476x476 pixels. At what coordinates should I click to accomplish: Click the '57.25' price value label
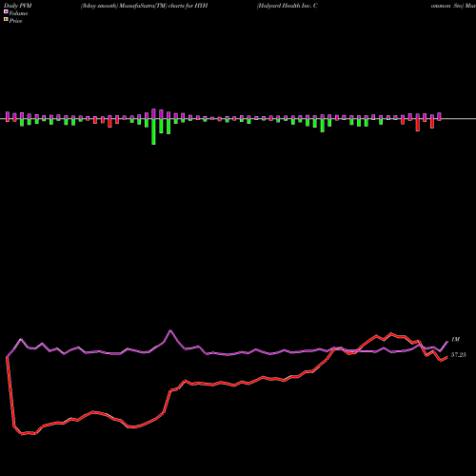coord(459,355)
